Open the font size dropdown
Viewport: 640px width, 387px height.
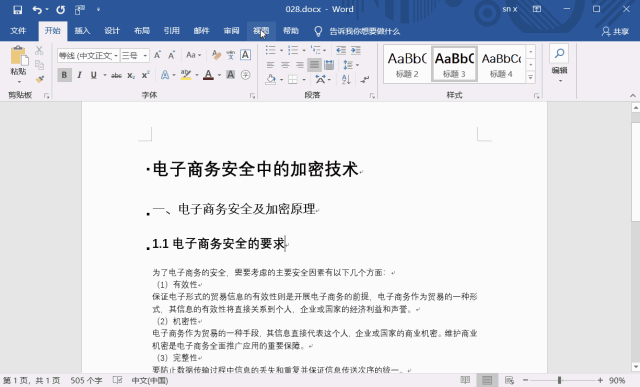pyautogui.click(x=145, y=56)
